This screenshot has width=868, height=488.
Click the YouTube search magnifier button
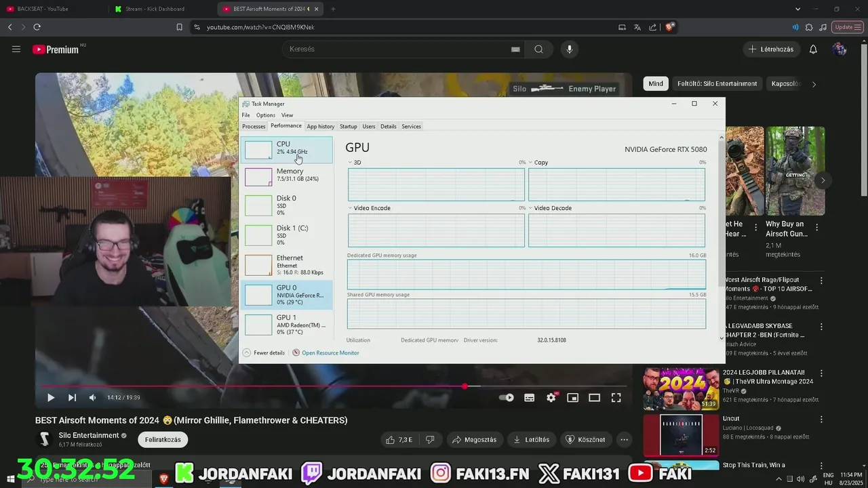538,49
